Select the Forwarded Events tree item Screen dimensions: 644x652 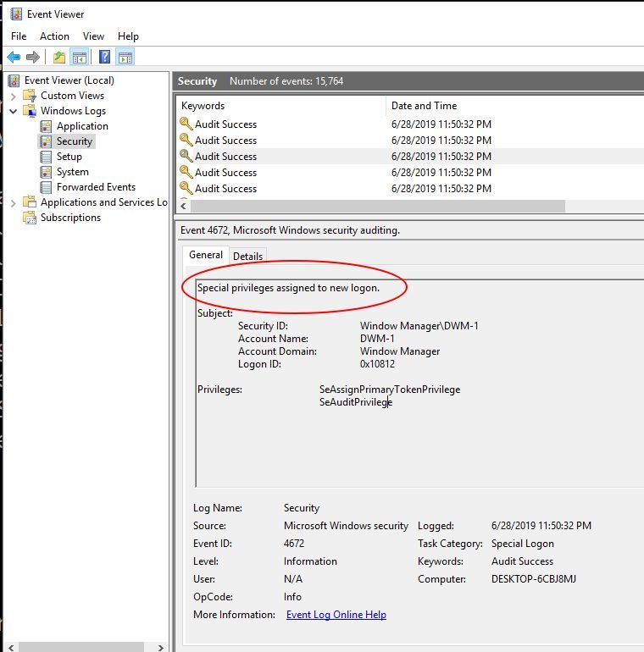96,187
